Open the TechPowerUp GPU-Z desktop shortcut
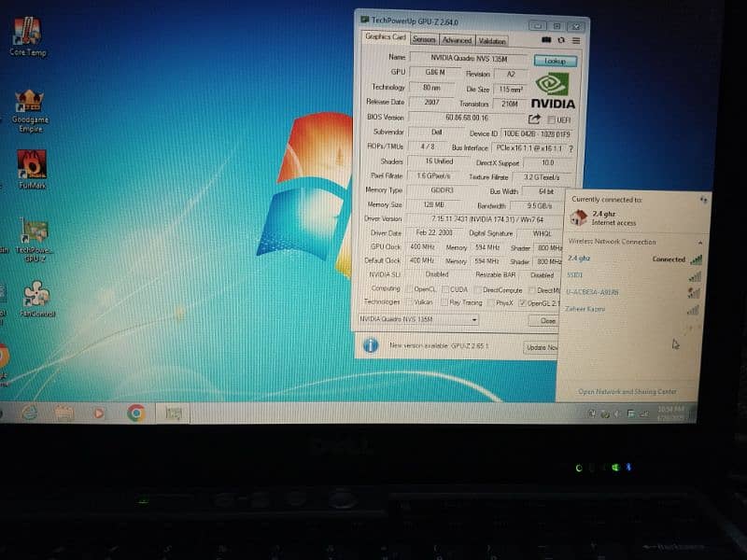 click(x=34, y=241)
